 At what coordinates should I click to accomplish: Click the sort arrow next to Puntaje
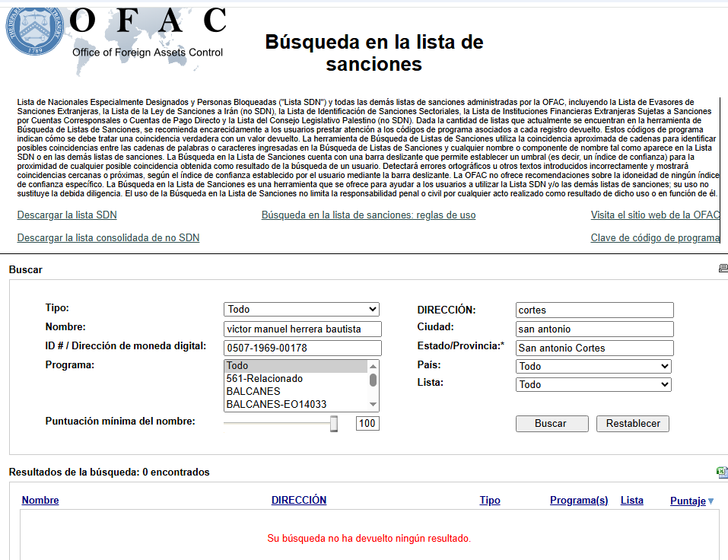point(711,501)
